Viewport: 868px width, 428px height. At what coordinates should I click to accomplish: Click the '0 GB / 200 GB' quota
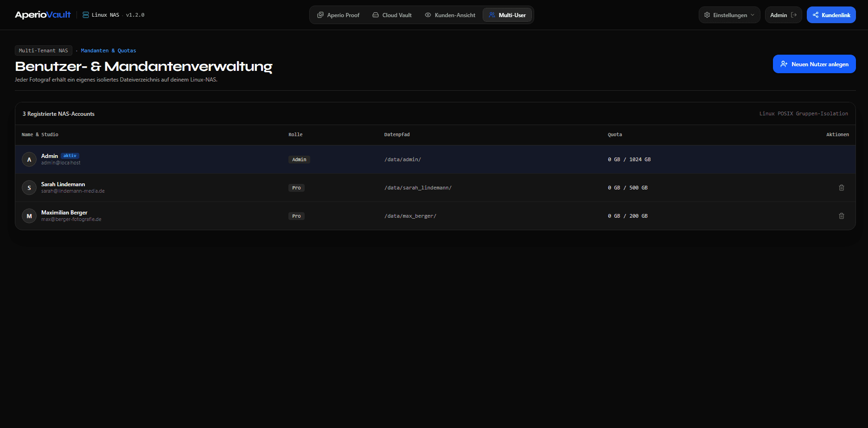tap(628, 216)
